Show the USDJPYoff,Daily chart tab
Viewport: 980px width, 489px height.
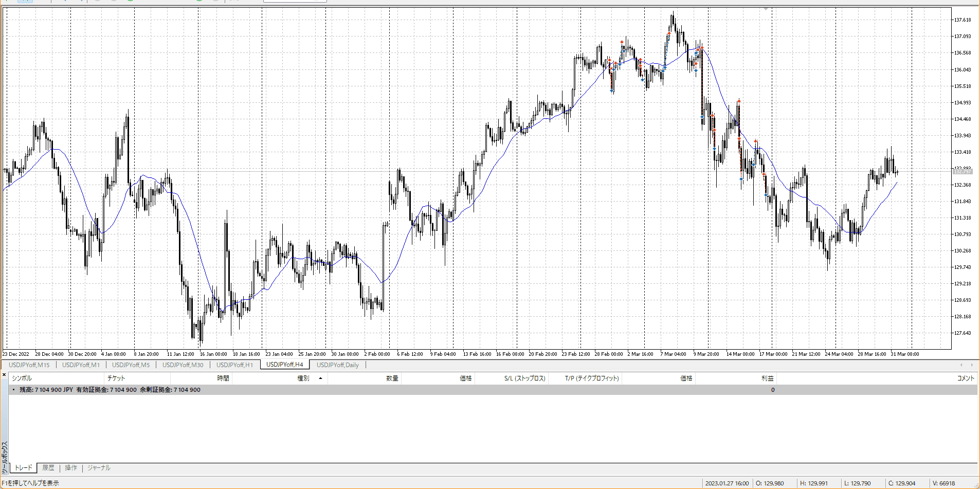(x=337, y=365)
